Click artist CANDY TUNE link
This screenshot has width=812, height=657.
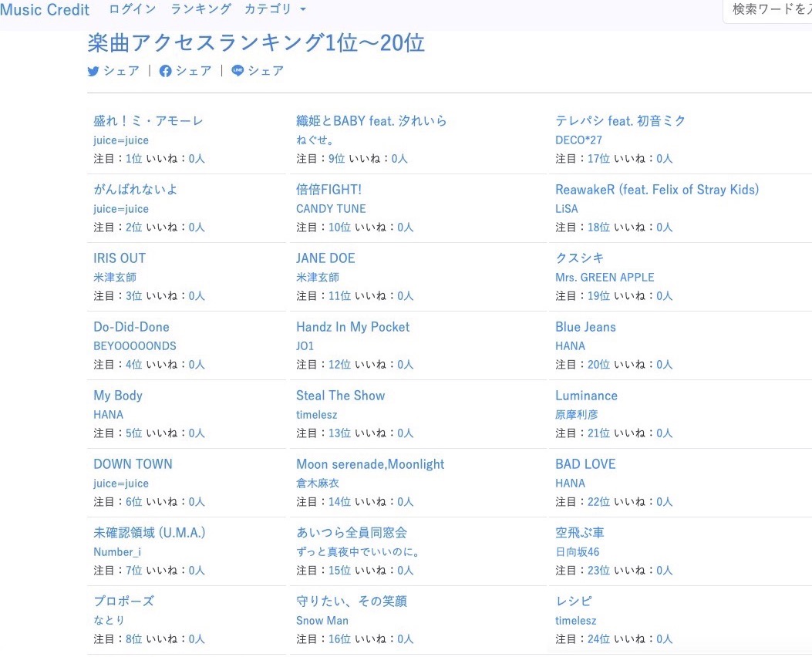pos(331,209)
